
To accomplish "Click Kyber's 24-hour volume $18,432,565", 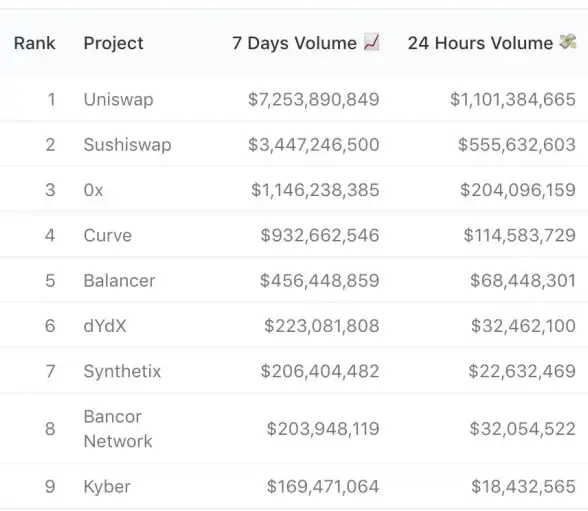I will coord(524,487).
